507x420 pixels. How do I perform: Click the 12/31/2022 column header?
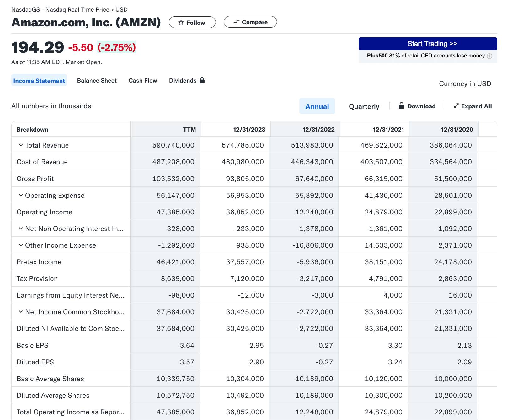(x=318, y=129)
